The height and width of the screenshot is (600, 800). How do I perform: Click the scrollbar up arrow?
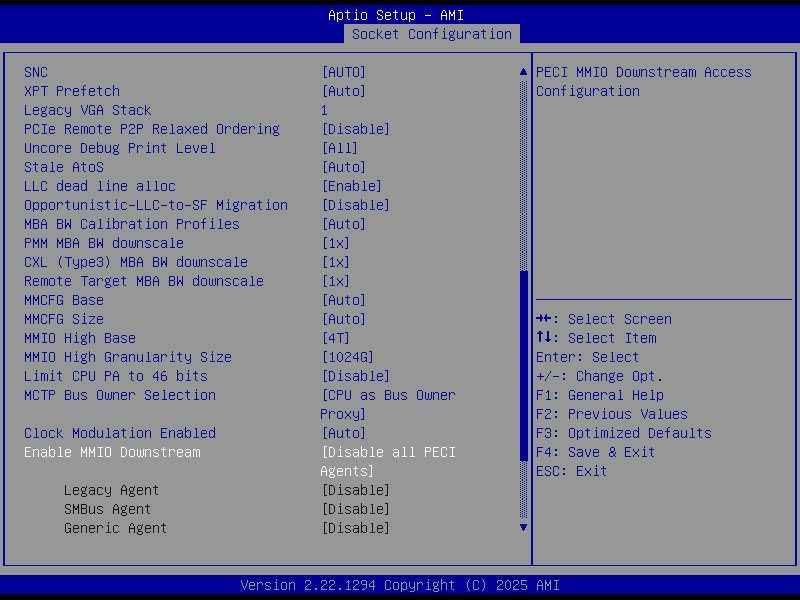tap(523, 72)
